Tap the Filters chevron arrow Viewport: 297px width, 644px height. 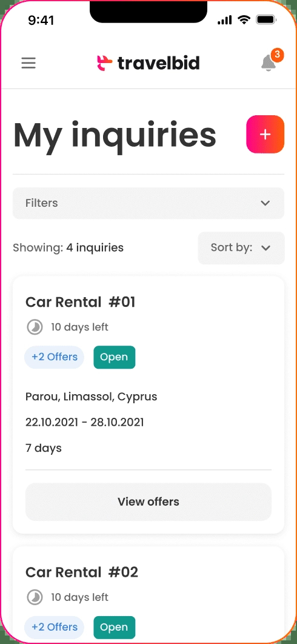point(265,203)
